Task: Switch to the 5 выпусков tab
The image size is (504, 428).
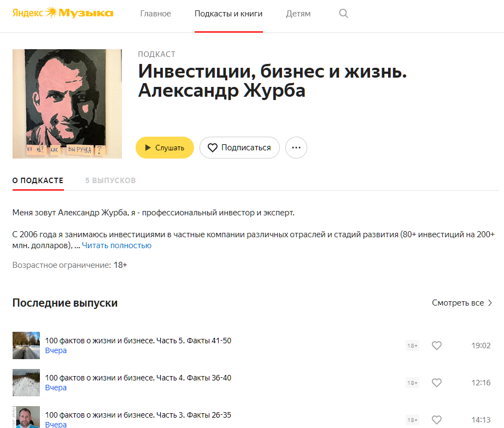Action: (x=110, y=180)
